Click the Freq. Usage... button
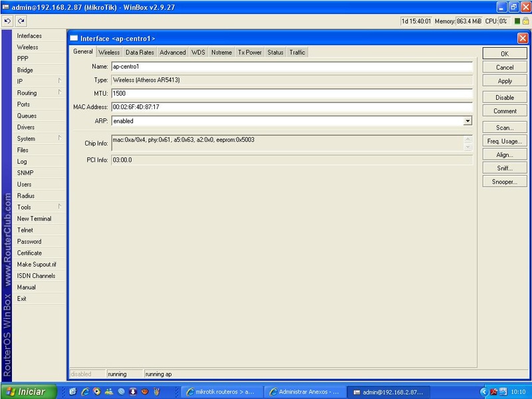This screenshot has height=399, width=532. tap(505, 141)
